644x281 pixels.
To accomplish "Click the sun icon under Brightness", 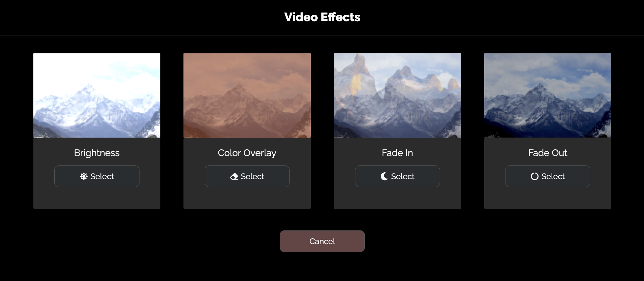I will 84,176.
